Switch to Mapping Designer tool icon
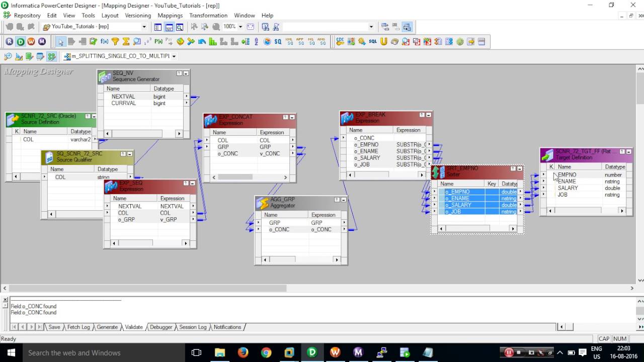Screen dimensions: 644x362 click(51, 56)
